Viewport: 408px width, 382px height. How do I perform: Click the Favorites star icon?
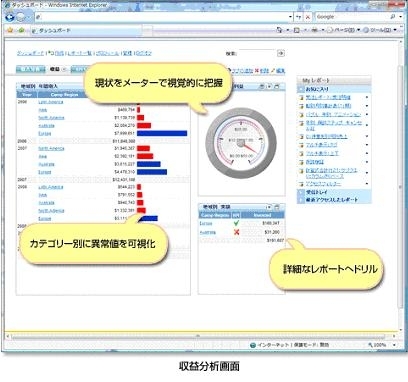(10, 30)
